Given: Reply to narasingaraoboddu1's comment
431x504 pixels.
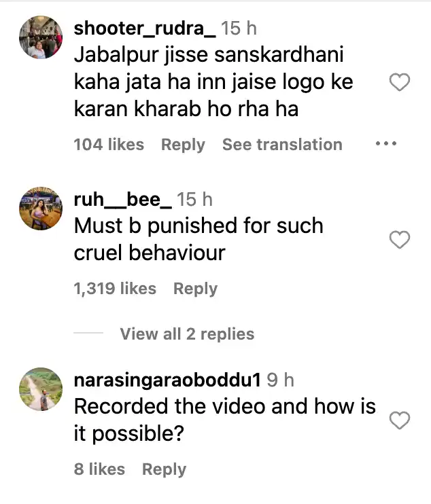Looking at the screenshot, I should point(164,469).
